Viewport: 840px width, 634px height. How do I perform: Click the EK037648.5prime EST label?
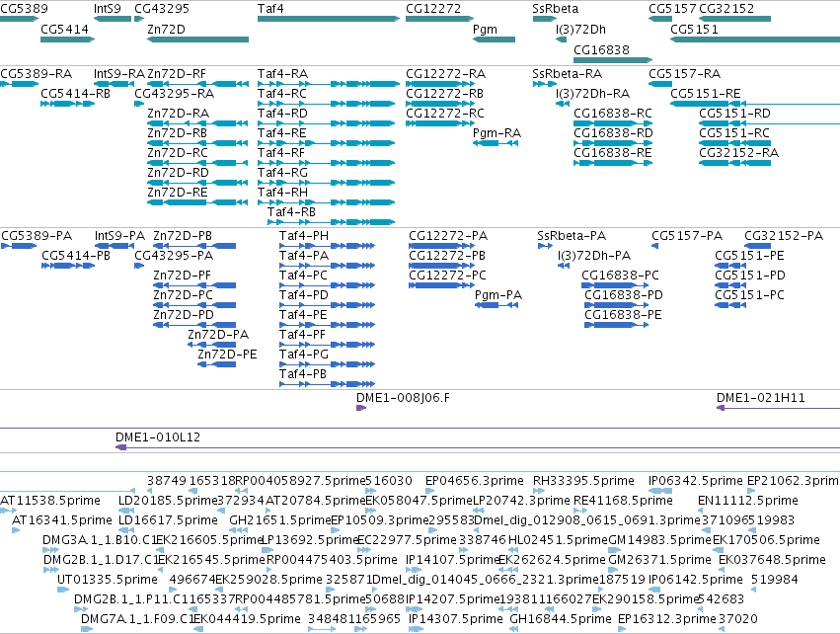[772, 560]
